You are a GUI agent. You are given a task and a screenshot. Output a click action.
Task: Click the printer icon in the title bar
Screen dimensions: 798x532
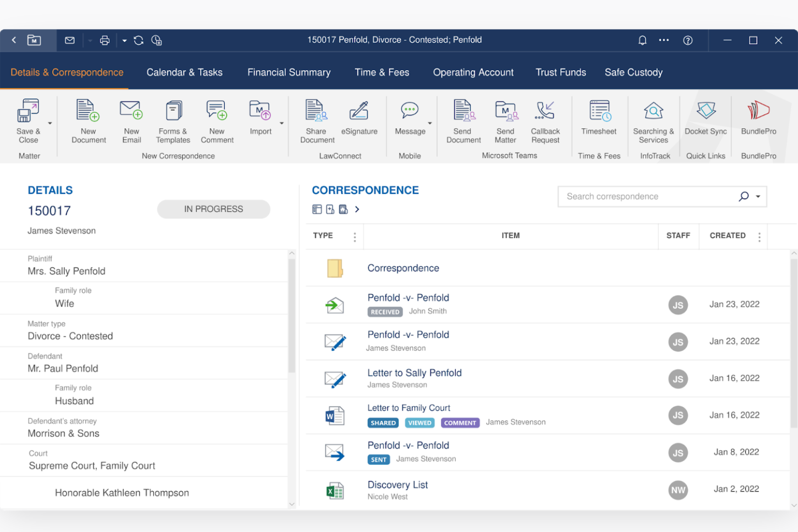point(105,40)
